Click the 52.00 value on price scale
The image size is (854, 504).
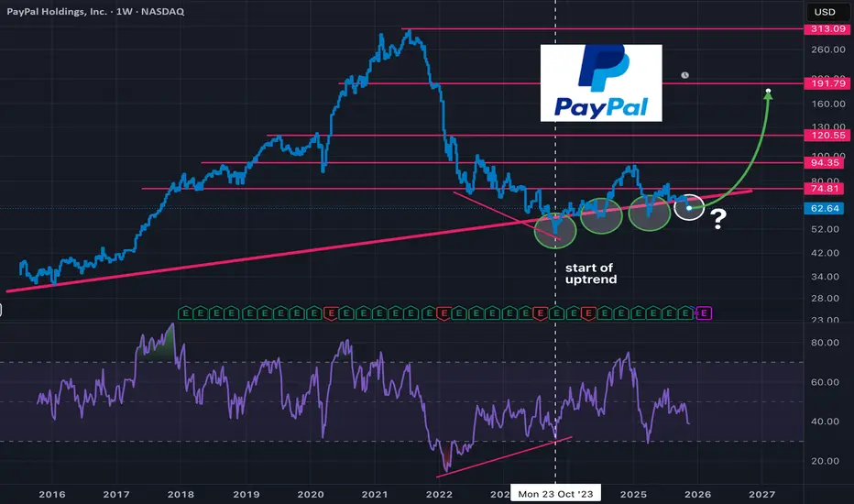[825, 229]
